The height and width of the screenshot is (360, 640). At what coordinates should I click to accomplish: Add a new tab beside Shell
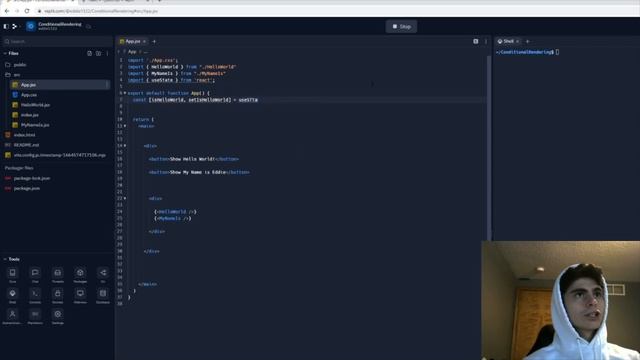(x=527, y=41)
